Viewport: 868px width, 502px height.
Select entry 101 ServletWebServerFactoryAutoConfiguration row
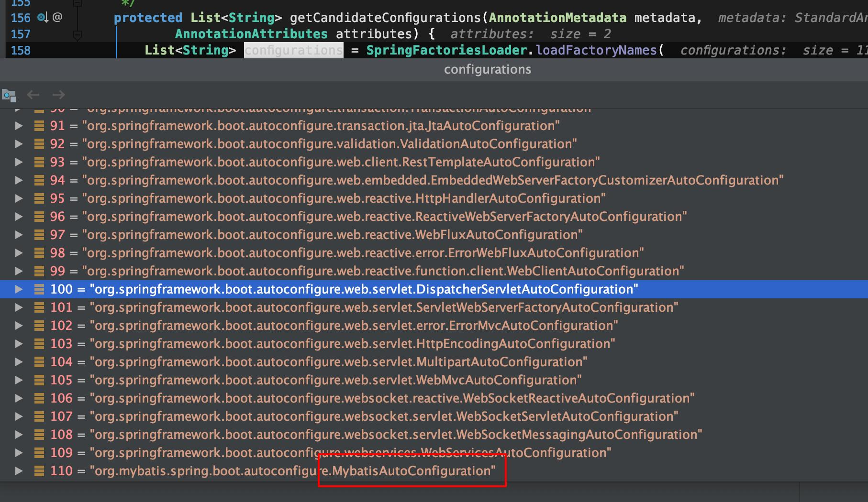click(x=434, y=307)
